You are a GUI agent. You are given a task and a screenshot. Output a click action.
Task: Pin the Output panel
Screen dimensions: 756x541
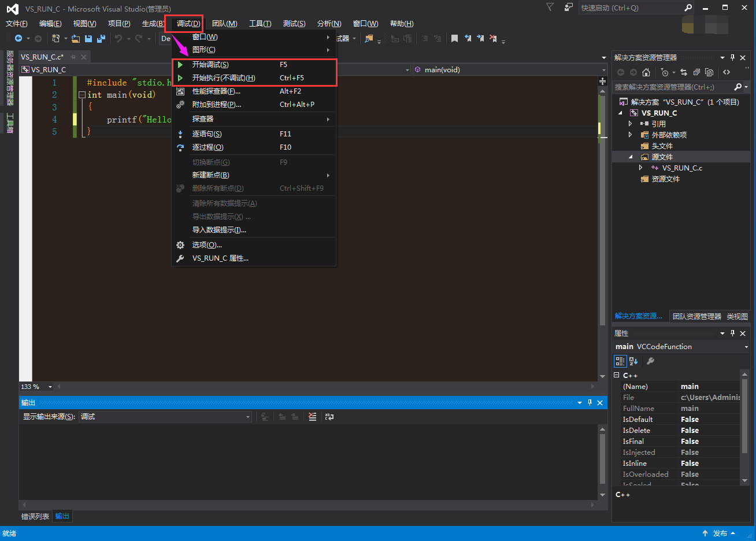[590, 403]
